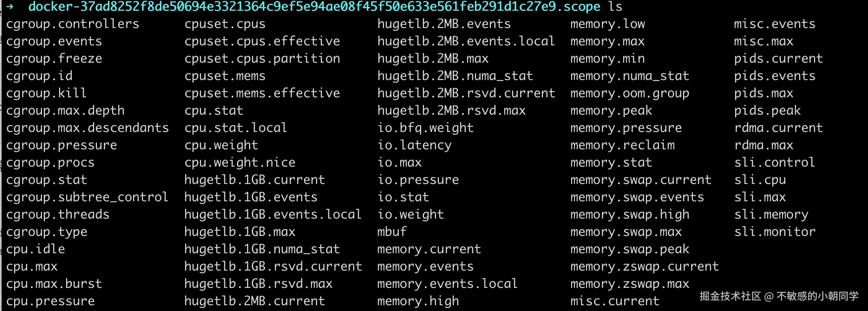The image size is (868, 311).
Task: Select hugetlb.1GB.events.local in the output
Action: pyautogui.click(x=273, y=214)
